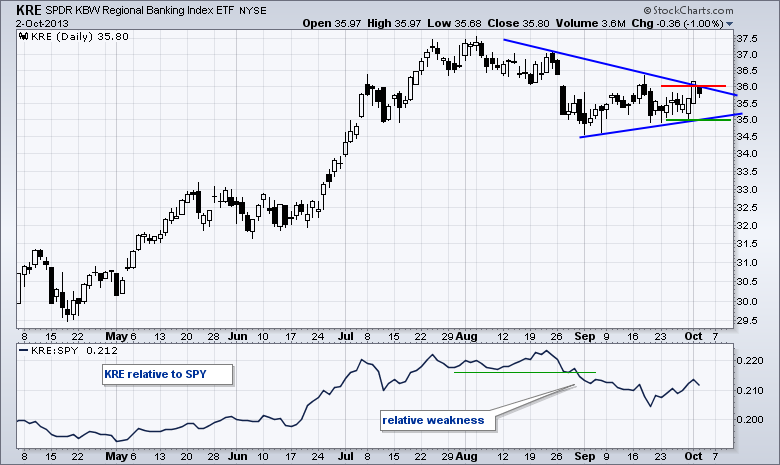Image resolution: width=780 pixels, height=465 pixels.
Task: Click the StockCharts.com copyright text
Action: [x=688, y=10]
